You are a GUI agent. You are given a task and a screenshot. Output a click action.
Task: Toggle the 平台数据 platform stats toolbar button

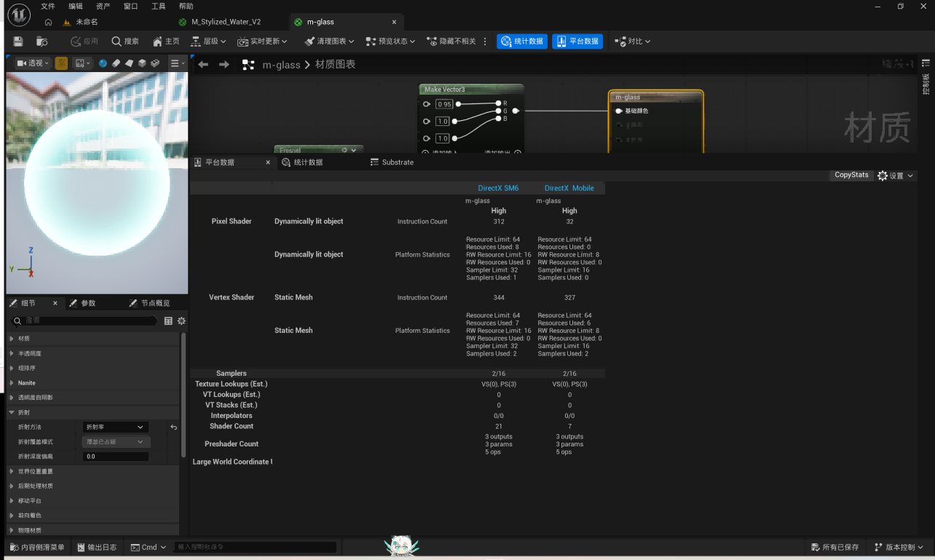pyautogui.click(x=577, y=42)
